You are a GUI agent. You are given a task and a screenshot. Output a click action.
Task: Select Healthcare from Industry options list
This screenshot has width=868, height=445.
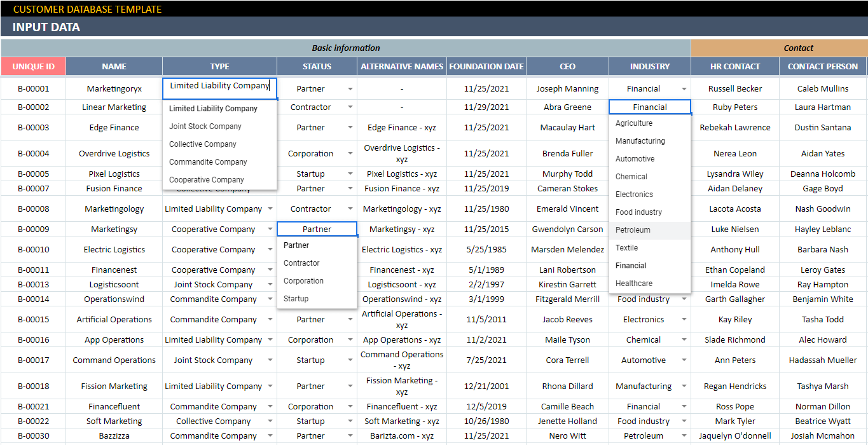tap(633, 284)
